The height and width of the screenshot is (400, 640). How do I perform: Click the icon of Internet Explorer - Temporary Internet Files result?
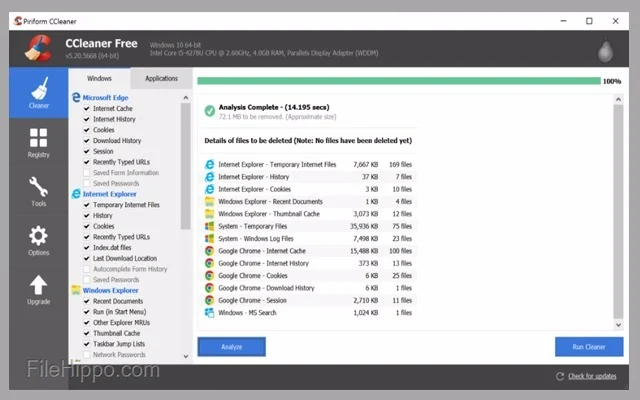[209, 164]
